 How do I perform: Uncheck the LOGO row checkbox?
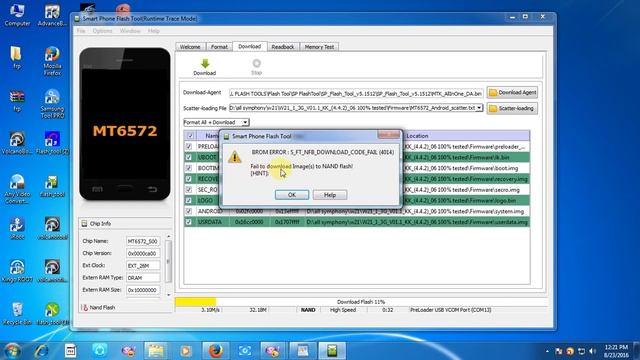[189, 200]
